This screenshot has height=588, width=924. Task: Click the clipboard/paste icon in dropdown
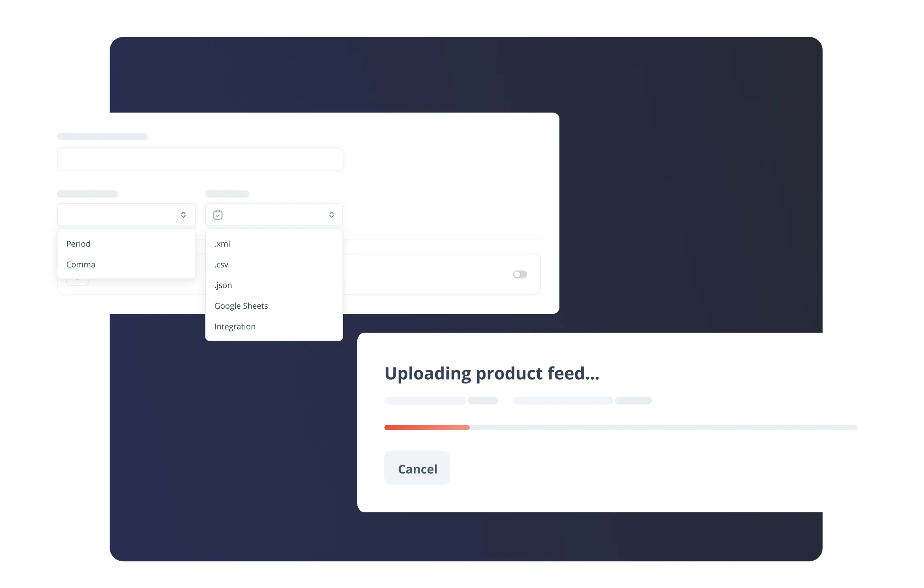(219, 215)
